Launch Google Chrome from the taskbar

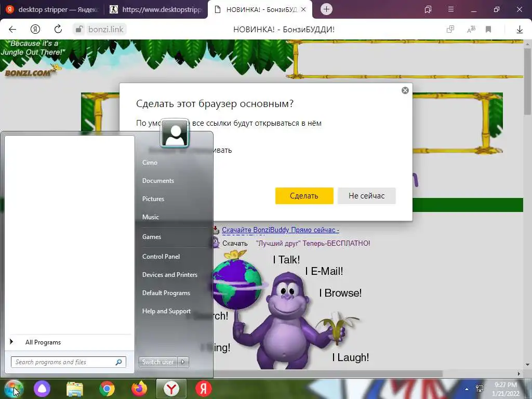click(x=107, y=389)
